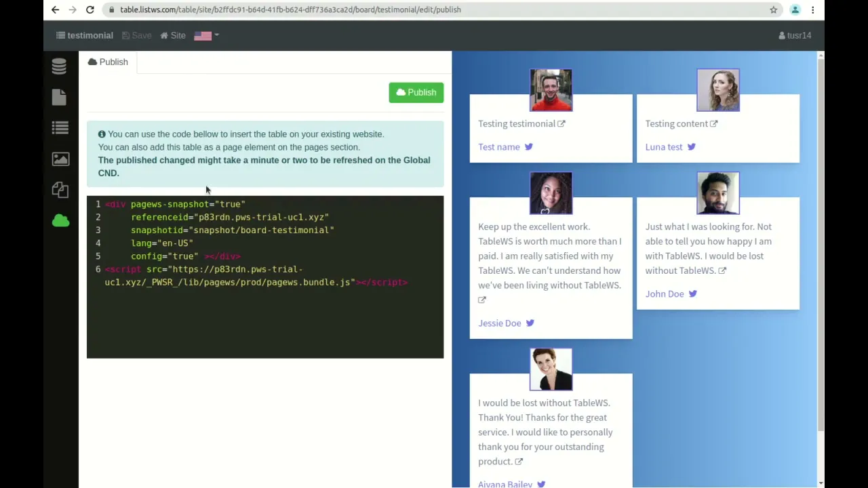Click inside the embed code editor

click(265, 277)
